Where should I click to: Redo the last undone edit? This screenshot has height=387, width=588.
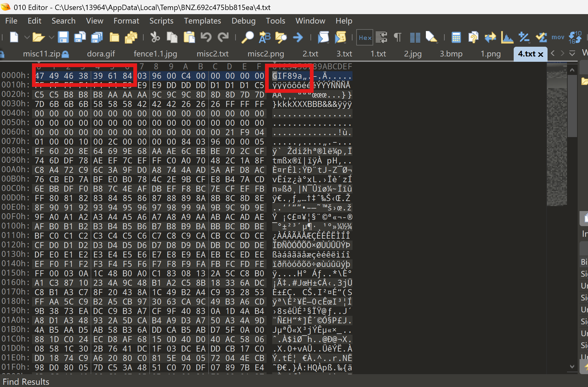tap(223, 37)
